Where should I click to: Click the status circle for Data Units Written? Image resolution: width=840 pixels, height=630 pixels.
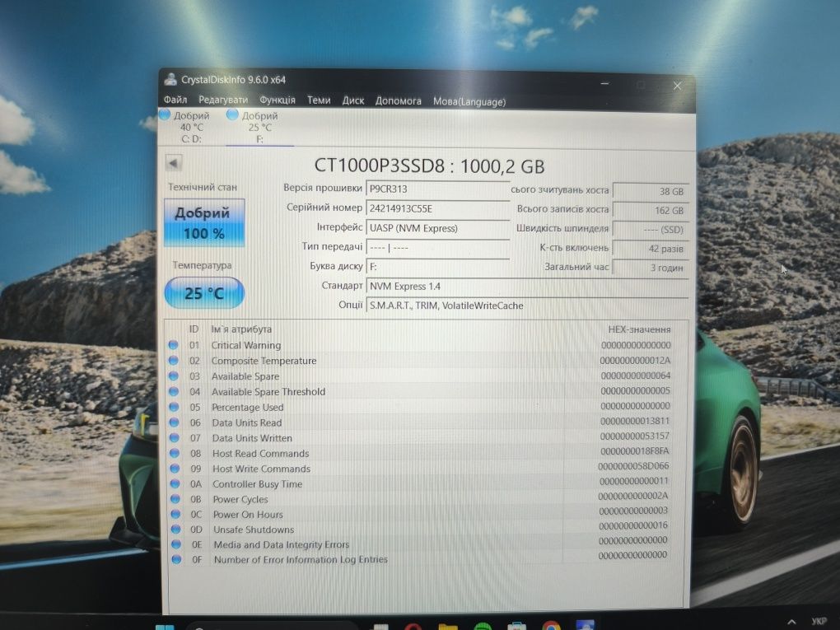pos(174,437)
